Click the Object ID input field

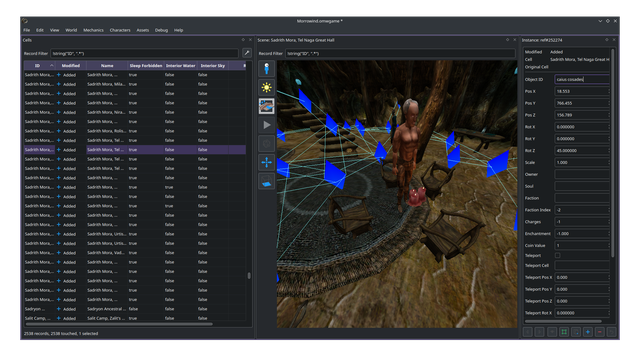(582, 80)
